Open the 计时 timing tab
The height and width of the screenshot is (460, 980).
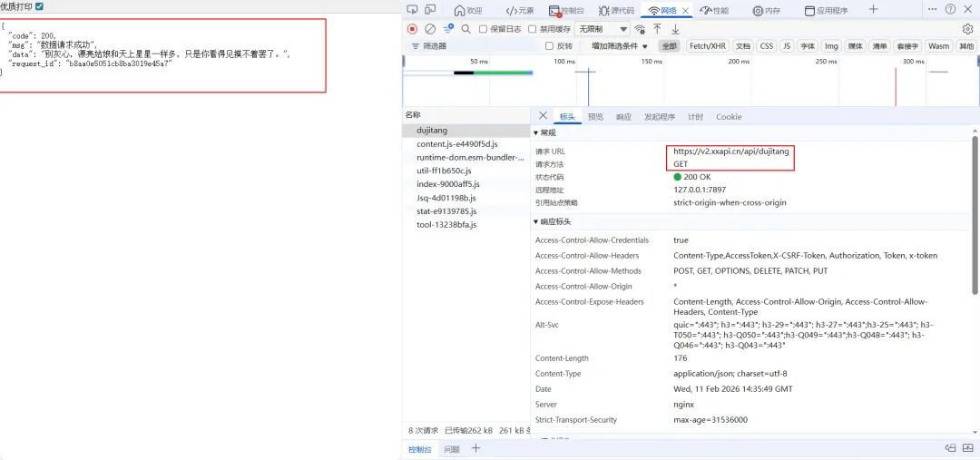[695, 117]
